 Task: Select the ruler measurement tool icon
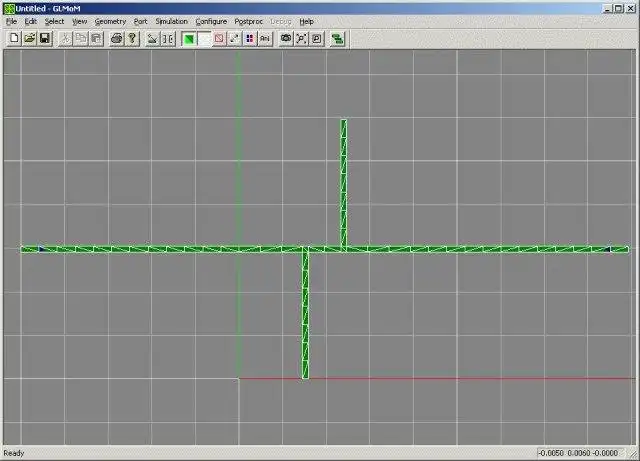pyautogui.click(x=152, y=39)
